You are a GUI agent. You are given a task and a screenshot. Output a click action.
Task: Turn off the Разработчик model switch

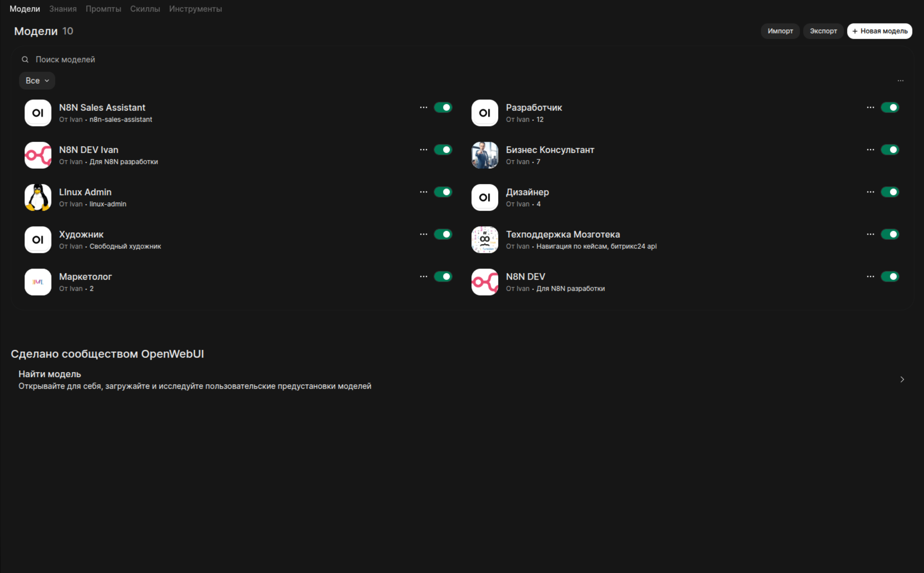(x=891, y=107)
